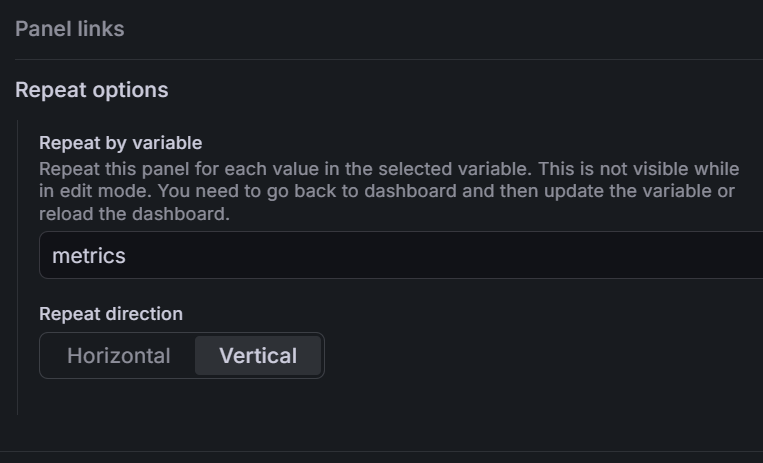Focus the field showing metrics

(x=400, y=256)
